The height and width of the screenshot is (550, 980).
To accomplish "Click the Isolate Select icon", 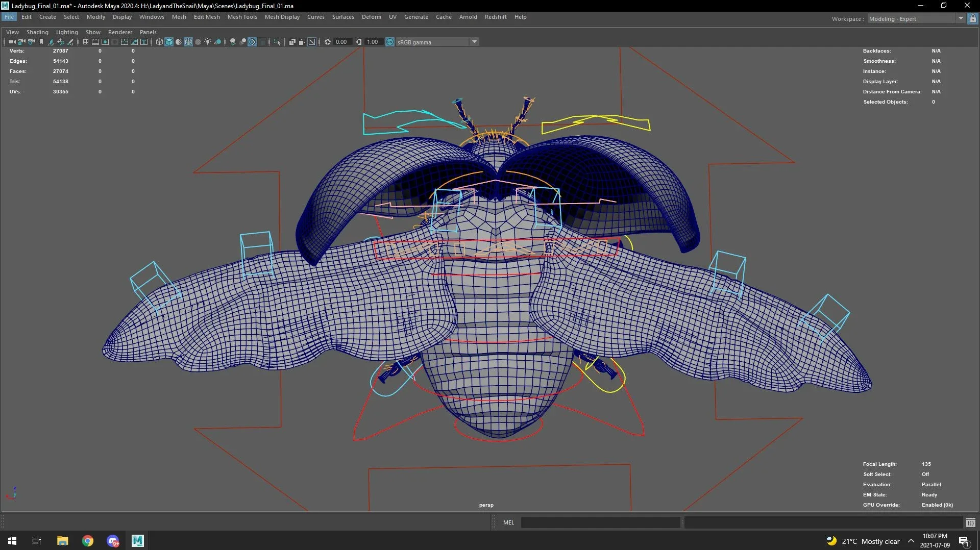I will coord(277,42).
